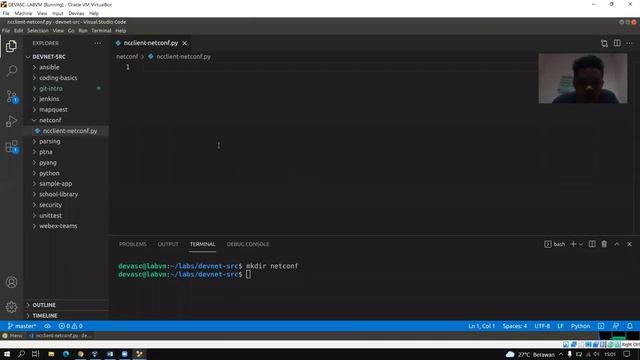Expand the ansible folder
Viewport: 640px width, 360px height.
(x=49, y=67)
